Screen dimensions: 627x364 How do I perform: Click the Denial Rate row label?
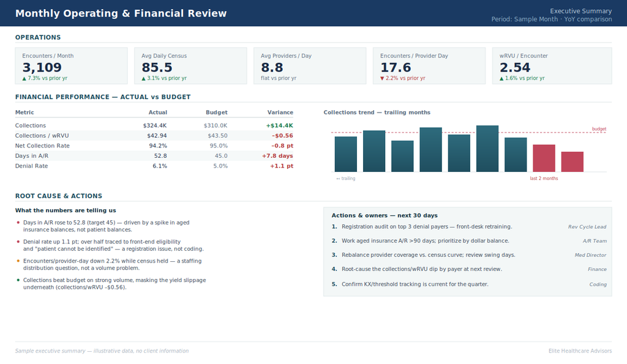tap(32, 166)
